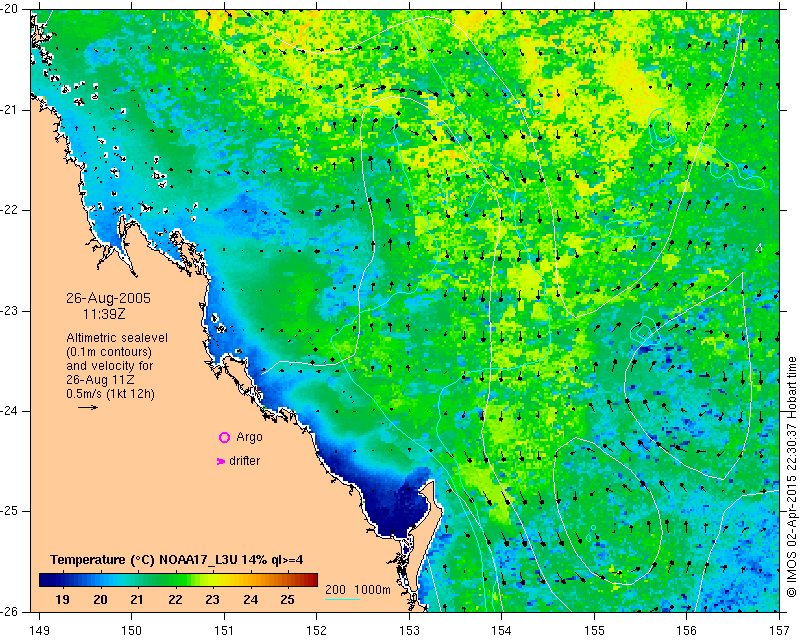Click the magenta Argo circle legend marker
Image resolution: width=800 pixels, height=640 pixels.
[x=224, y=437]
